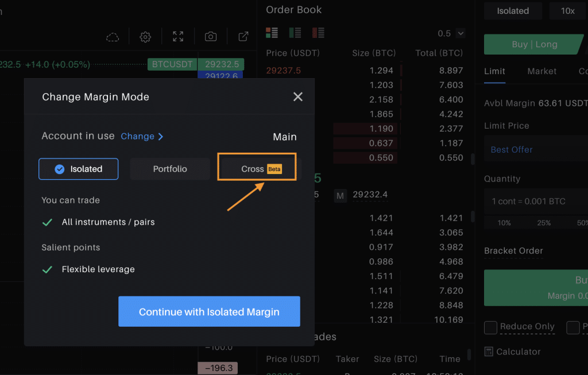Click Time column header in recent trades
This screenshot has height=375, width=588.
coord(450,359)
